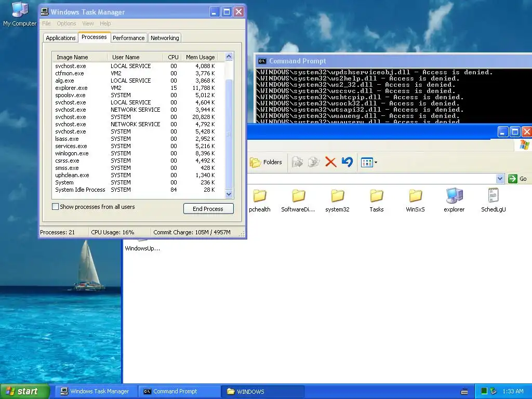Click in the Explorer address field

point(371,179)
